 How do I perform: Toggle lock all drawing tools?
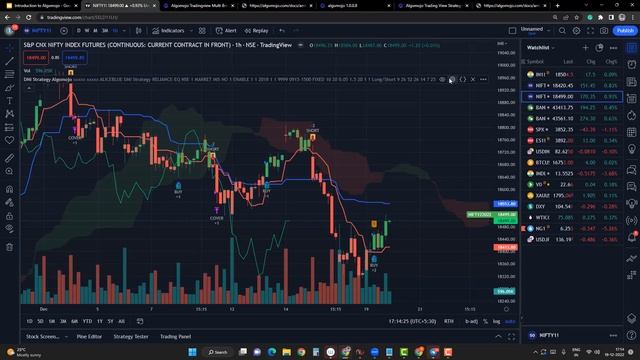9,216
